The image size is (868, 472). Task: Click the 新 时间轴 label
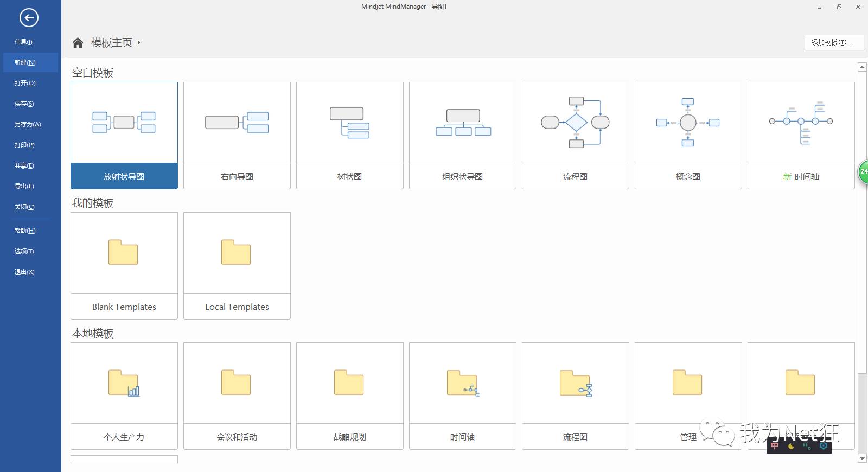(801, 176)
